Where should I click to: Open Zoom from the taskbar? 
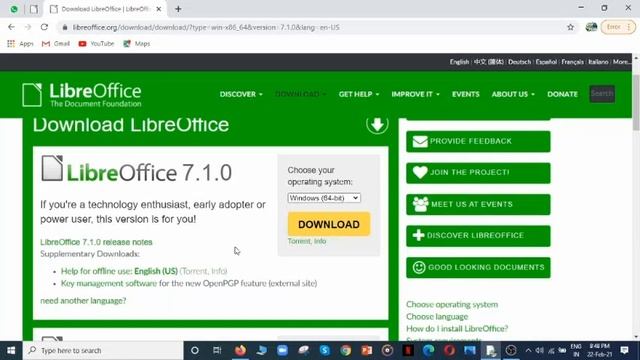pos(282,350)
